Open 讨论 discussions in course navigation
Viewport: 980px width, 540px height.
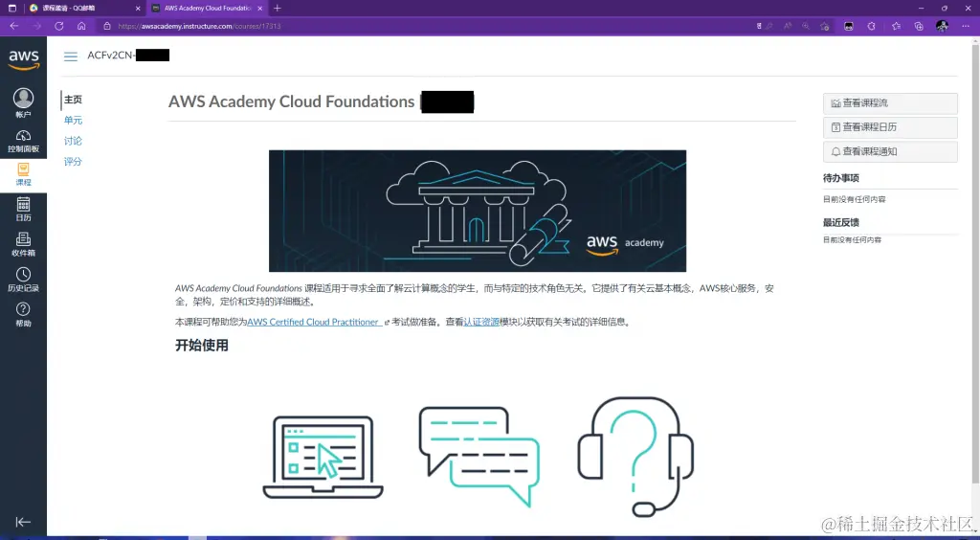[73, 141]
